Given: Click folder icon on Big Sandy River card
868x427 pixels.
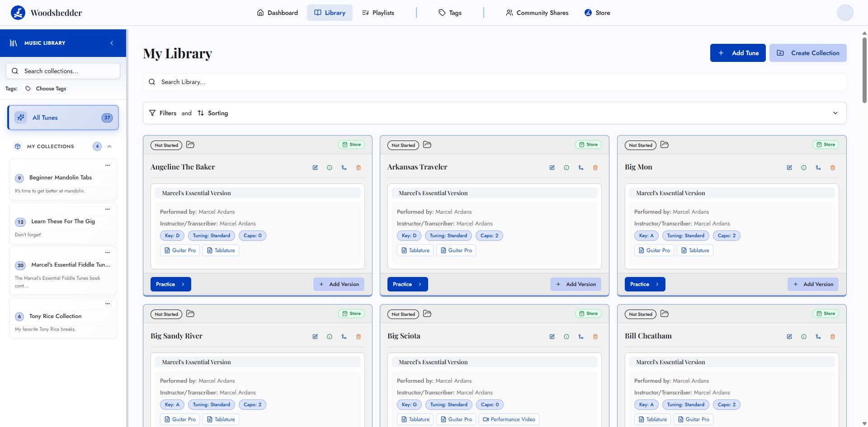Looking at the screenshot, I should 190,314.
